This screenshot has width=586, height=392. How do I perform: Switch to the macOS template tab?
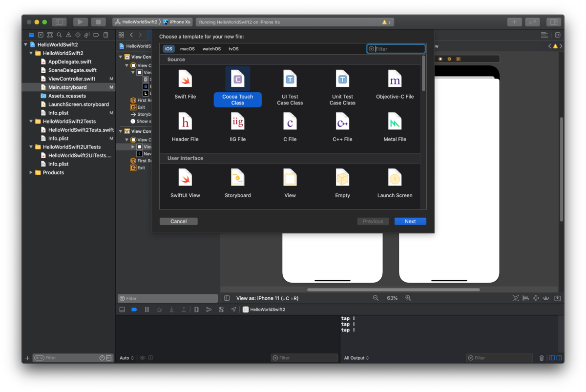tap(187, 49)
